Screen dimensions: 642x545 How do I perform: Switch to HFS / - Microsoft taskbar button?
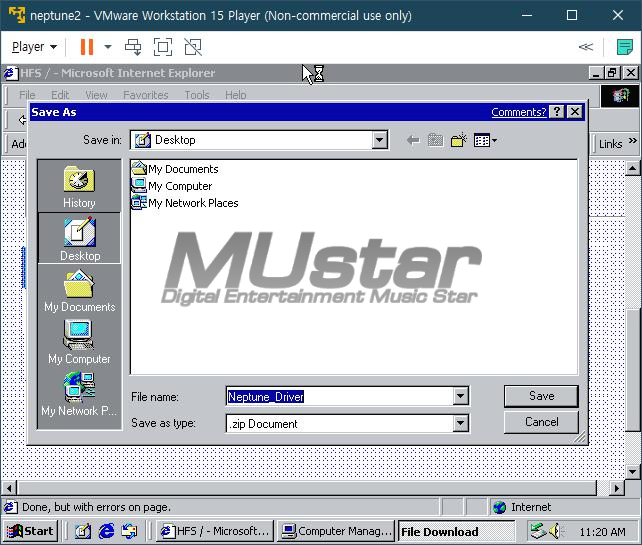pos(216,531)
